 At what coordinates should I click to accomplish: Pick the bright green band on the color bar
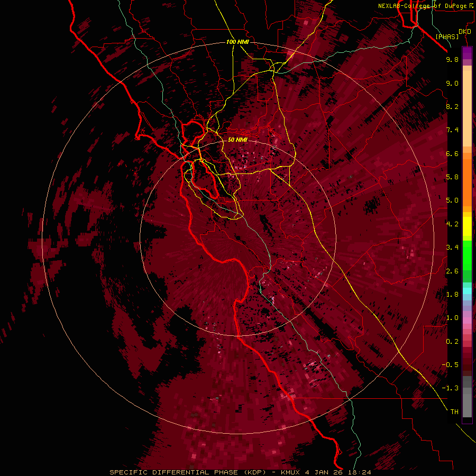pyautogui.click(x=467, y=255)
